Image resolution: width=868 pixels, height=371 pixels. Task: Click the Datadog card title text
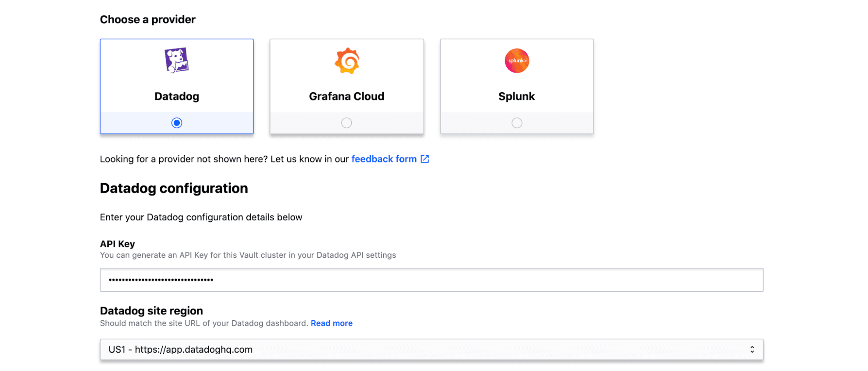tap(177, 96)
